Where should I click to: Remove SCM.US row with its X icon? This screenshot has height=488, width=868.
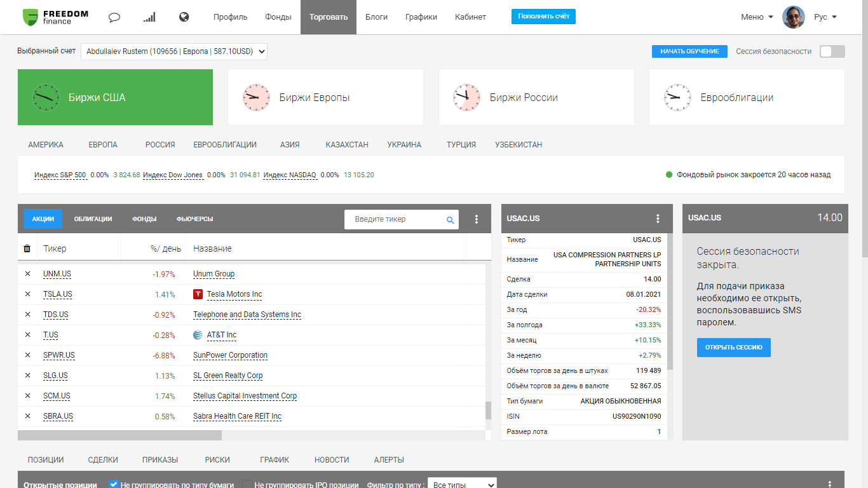point(27,396)
